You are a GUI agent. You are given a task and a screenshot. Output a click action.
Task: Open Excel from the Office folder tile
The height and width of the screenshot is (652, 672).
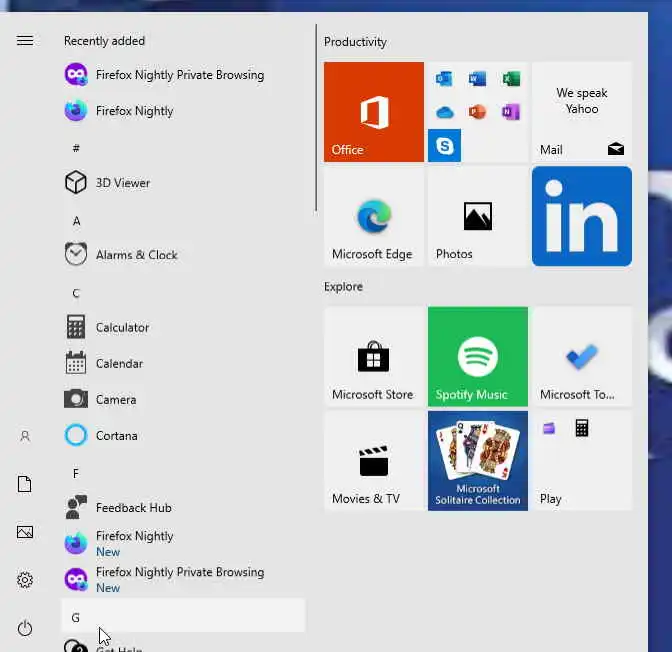511,79
